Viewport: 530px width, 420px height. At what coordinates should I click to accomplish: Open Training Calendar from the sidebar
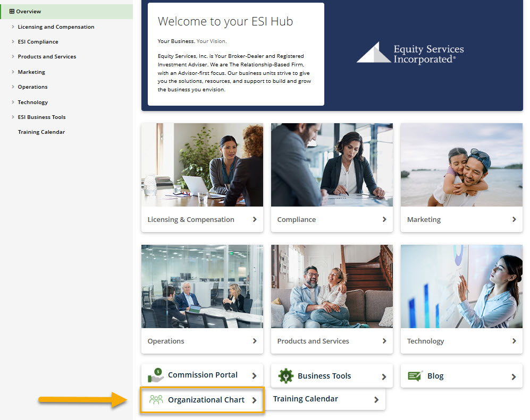[41, 132]
